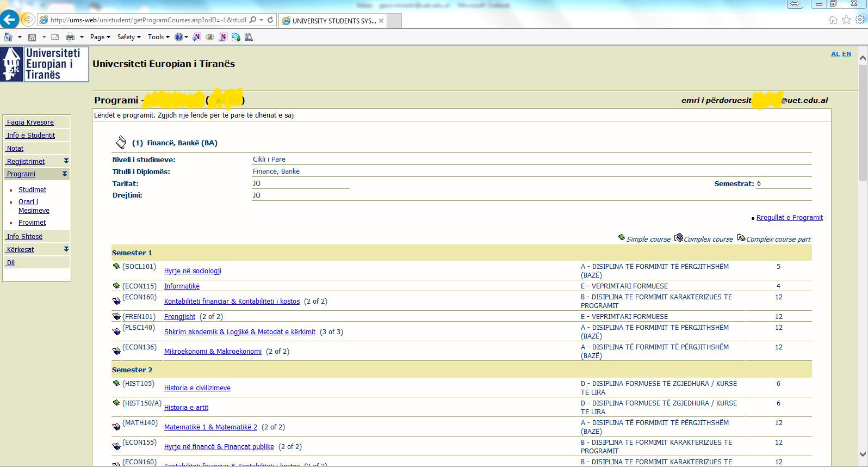Open Hyrje në sociologji course
The image size is (868, 467).
click(x=193, y=271)
